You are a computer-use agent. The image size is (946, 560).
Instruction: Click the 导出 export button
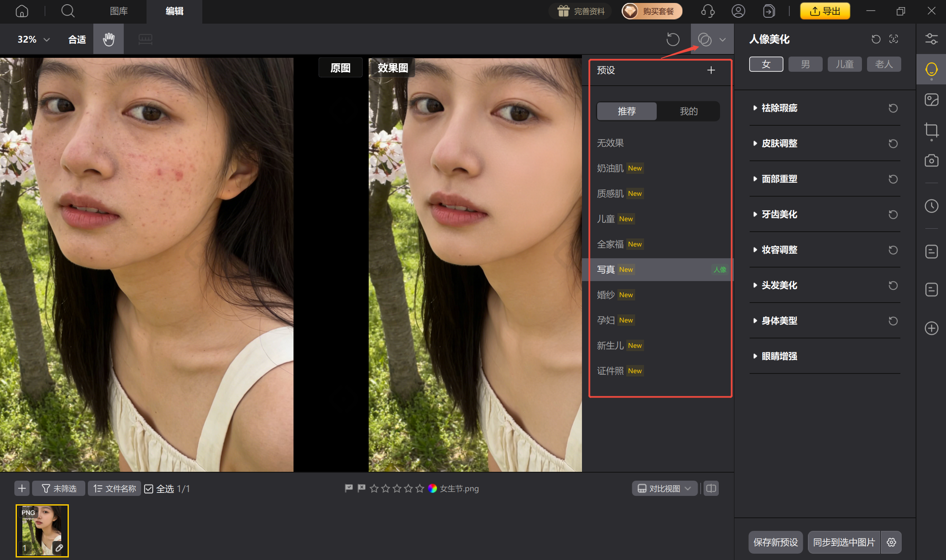(x=825, y=11)
